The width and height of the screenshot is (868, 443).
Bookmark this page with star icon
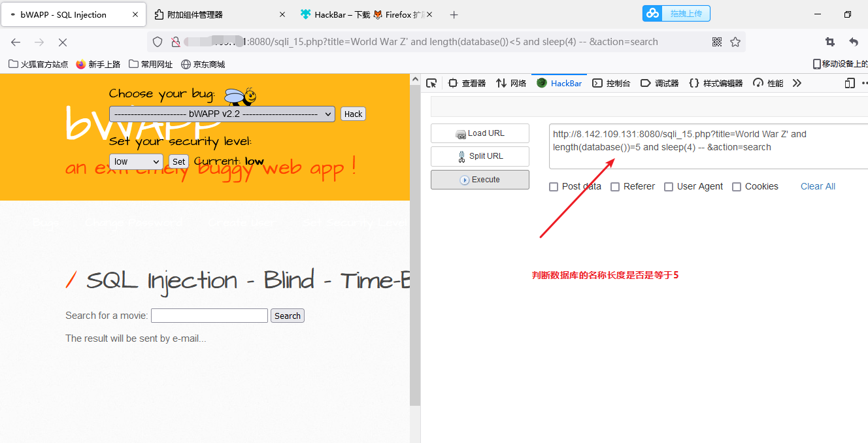(x=735, y=42)
